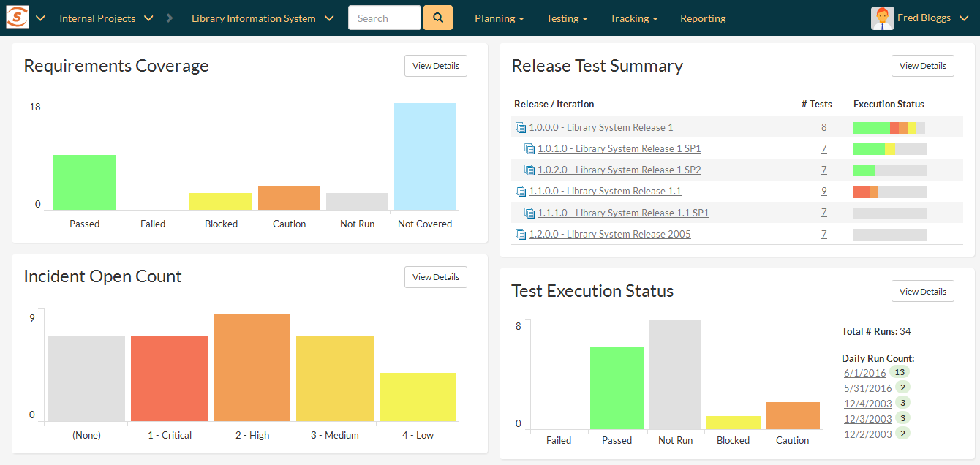Click Fred Bloggs user avatar
Image resolution: width=980 pixels, height=465 pixels.
[x=882, y=18]
